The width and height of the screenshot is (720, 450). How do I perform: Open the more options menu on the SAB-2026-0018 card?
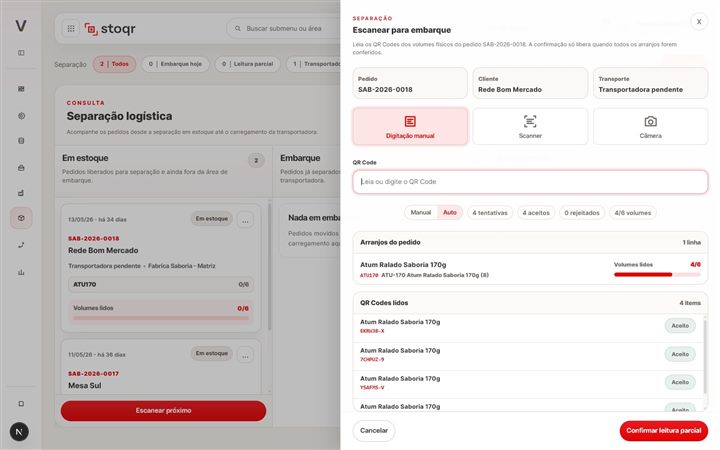(x=245, y=220)
